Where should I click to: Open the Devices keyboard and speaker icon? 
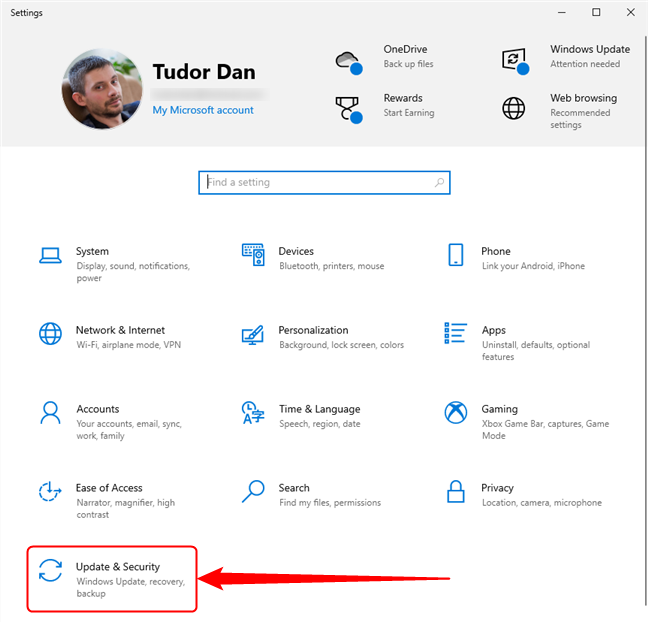pyautogui.click(x=253, y=255)
